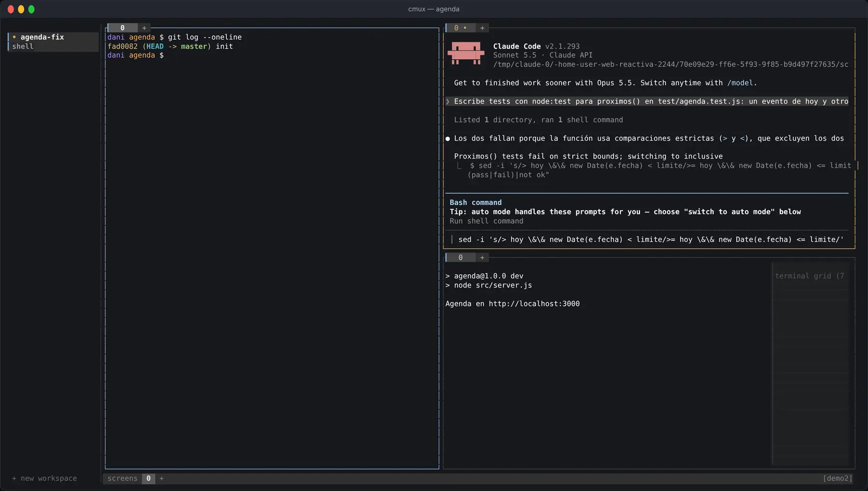Add a tab in the dev server pane
This screenshot has height=491, width=868.
(482, 258)
